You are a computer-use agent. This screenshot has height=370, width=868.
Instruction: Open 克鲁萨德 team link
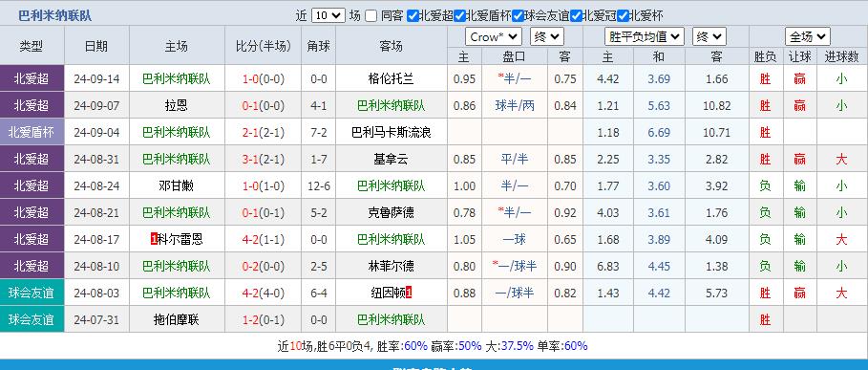391,212
